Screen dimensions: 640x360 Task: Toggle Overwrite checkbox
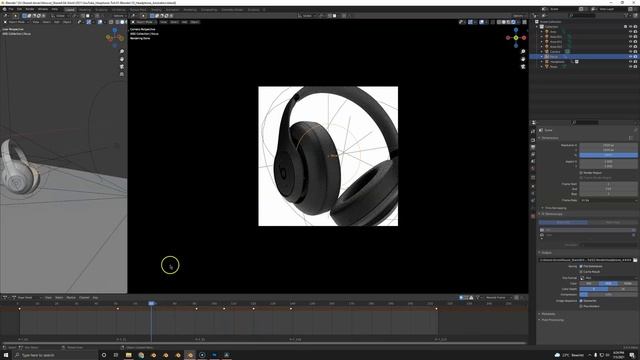(581, 301)
